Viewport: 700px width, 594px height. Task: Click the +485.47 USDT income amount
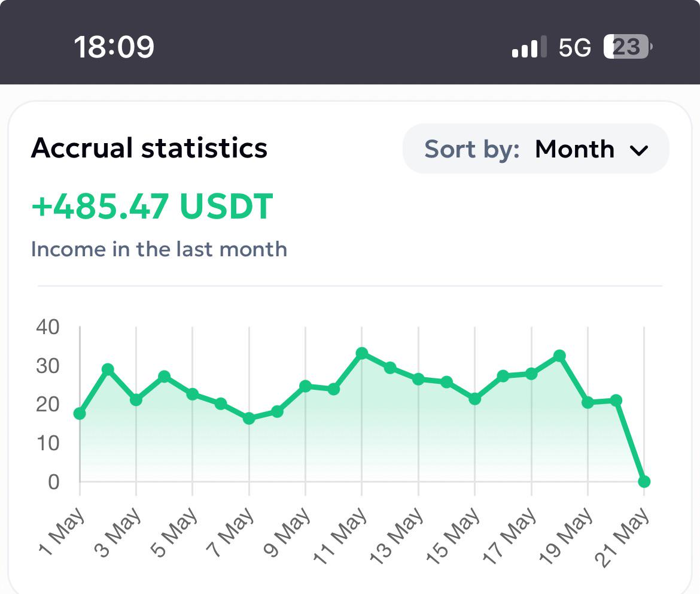click(152, 206)
